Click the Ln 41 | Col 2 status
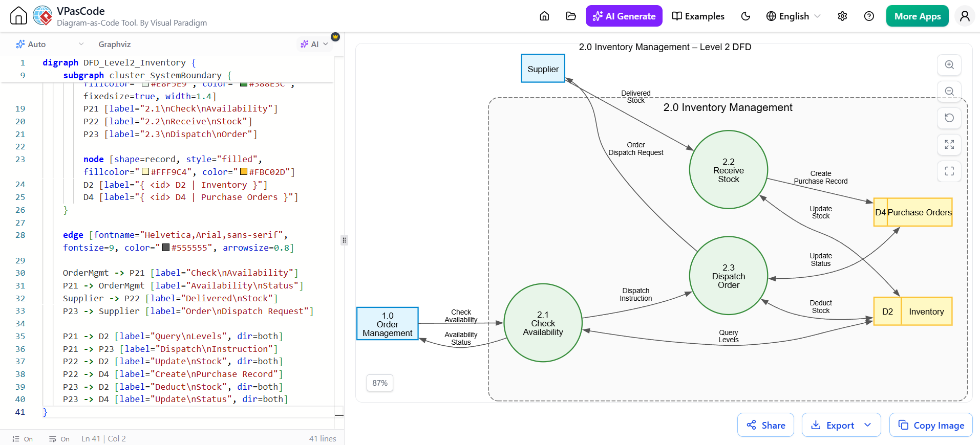The image size is (980, 445). click(x=103, y=439)
